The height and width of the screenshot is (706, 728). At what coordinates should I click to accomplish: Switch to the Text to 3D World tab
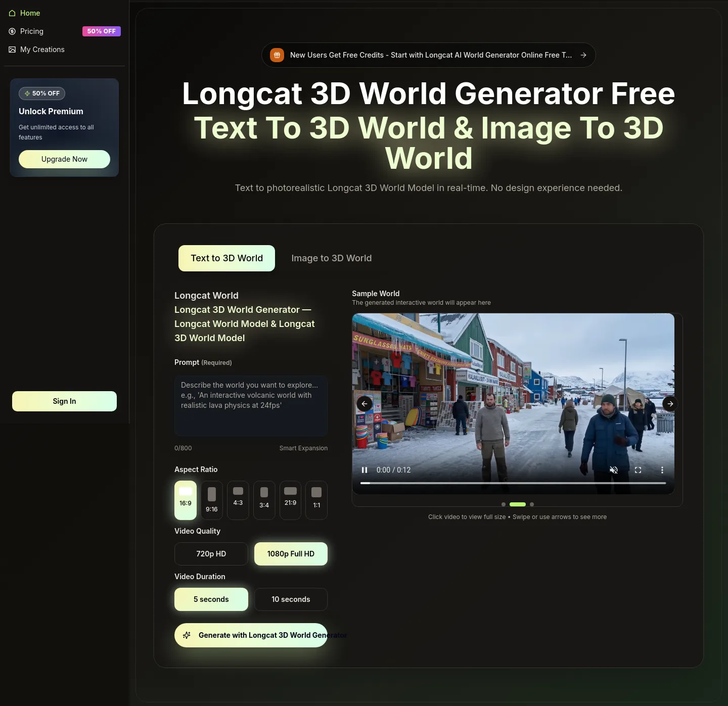pos(227,258)
